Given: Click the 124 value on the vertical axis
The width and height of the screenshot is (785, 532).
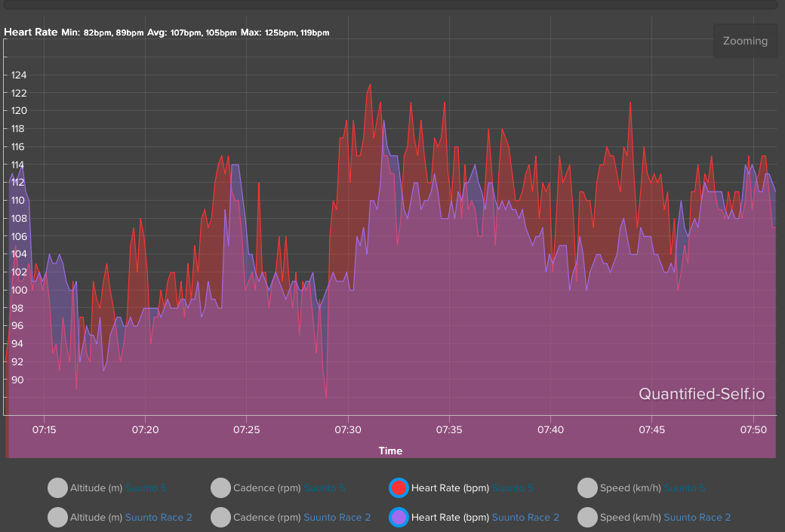Looking at the screenshot, I should (18, 75).
